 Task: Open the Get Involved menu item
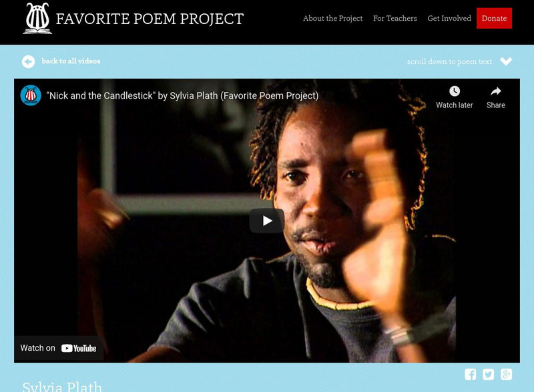(x=449, y=19)
